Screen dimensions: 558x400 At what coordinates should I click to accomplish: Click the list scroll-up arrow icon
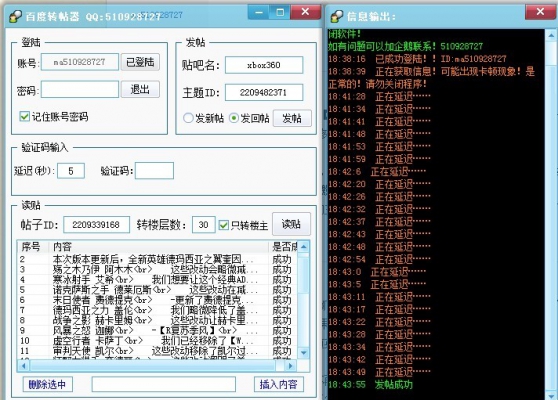tap(304, 246)
